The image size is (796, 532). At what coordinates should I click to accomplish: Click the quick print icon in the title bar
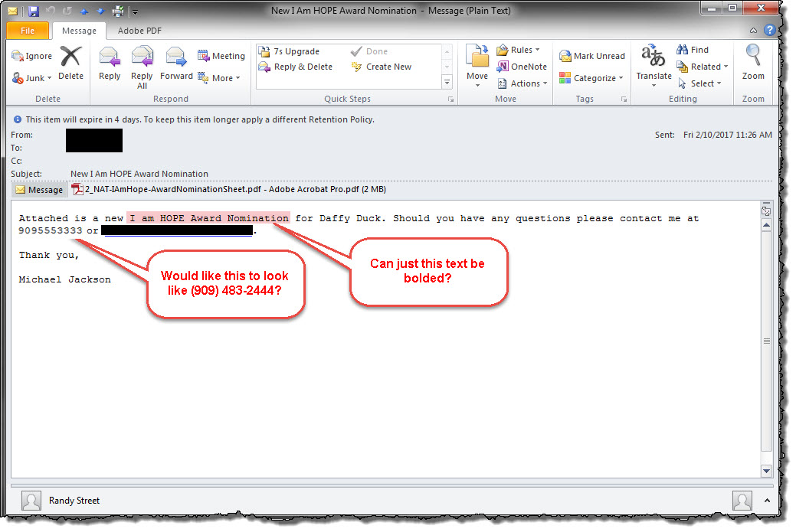118,11
